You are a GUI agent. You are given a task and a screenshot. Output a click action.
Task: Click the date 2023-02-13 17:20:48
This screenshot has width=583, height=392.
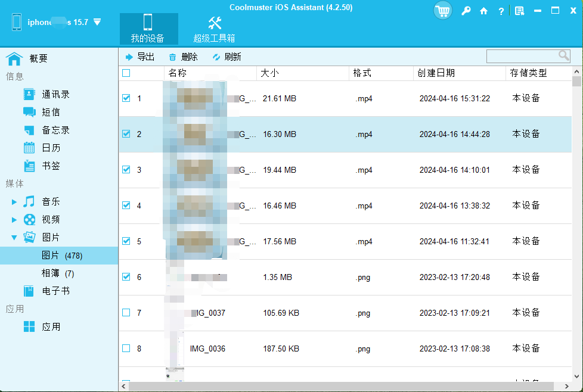(454, 277)
